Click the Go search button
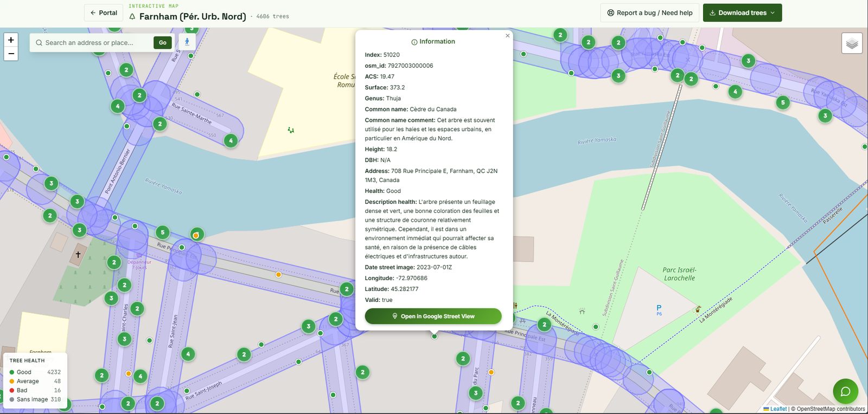868x414 pixels. coord(163,43)
